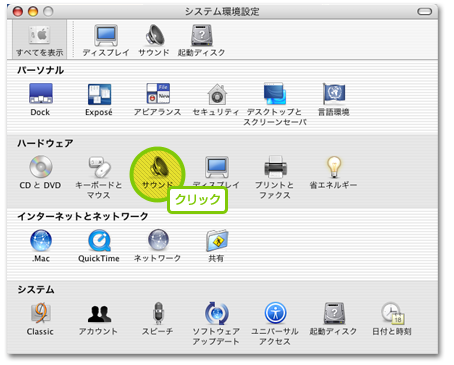
Task: Open デスクトップとスクリーンセーバ preferences
Action: (275, 104)
